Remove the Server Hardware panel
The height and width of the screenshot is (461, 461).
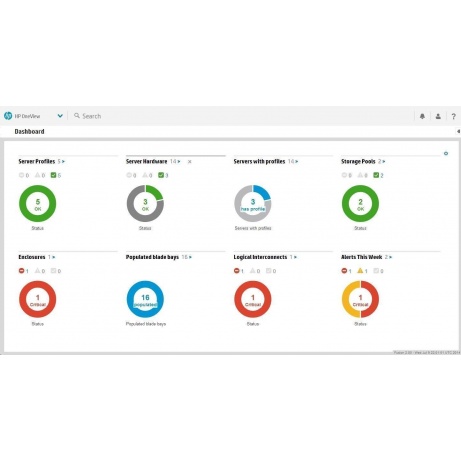189,162
